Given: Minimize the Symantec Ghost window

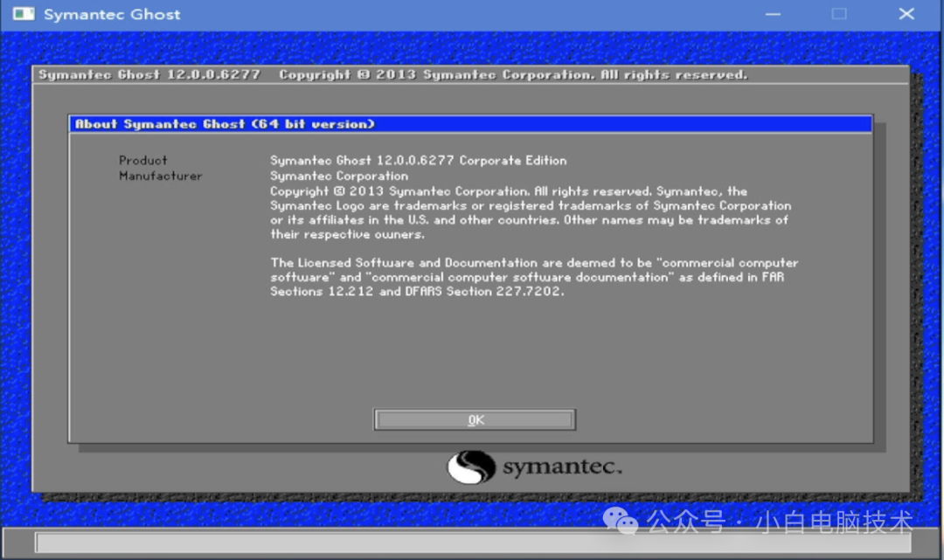Looking at the screenshot, I should point(773,14).
